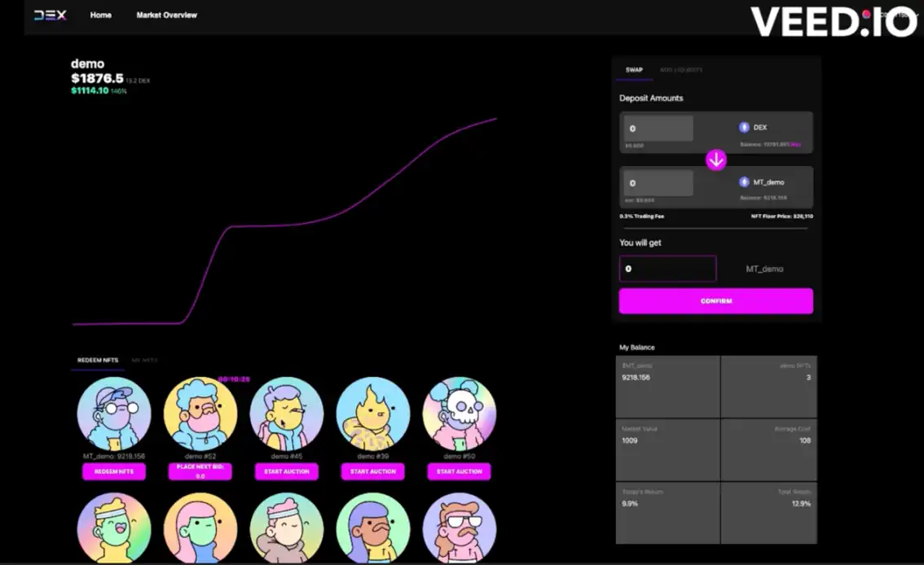Select the pink beanie hoodie NFT avatar

click(286, 528)
